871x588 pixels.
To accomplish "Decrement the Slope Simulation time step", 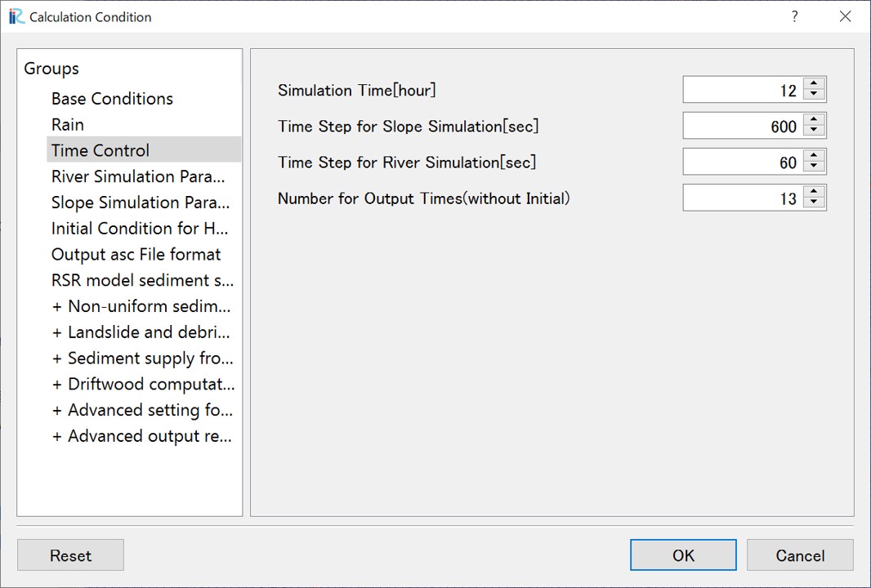I will tap(814, 131).
